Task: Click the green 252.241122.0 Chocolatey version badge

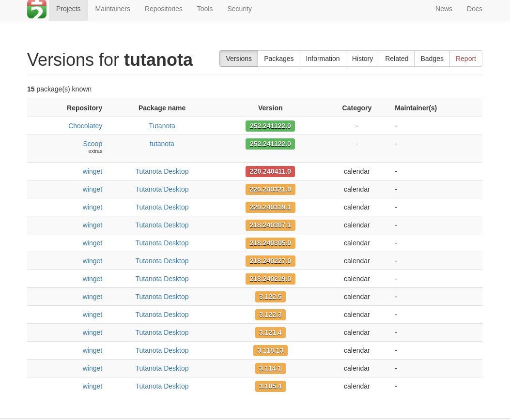Action: 270,126
